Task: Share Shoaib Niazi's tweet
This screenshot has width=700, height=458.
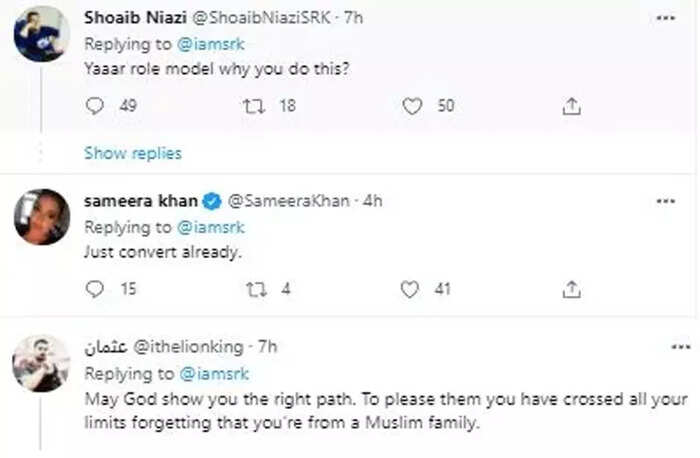Action: 571,107
